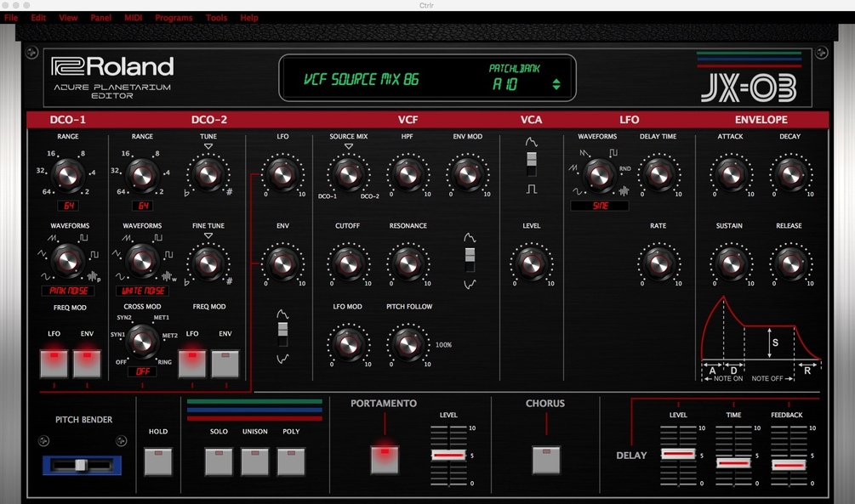This screenshot has height=504, width=855.
Task: Step the PATCH/BANK selector up arrow
Action: tap(557, 79)
